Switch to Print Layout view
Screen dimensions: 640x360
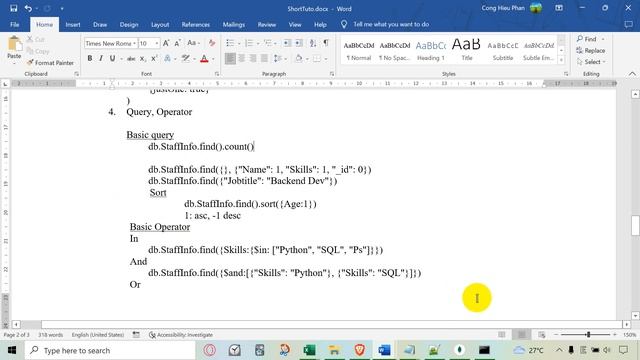[x=522, y=335]
